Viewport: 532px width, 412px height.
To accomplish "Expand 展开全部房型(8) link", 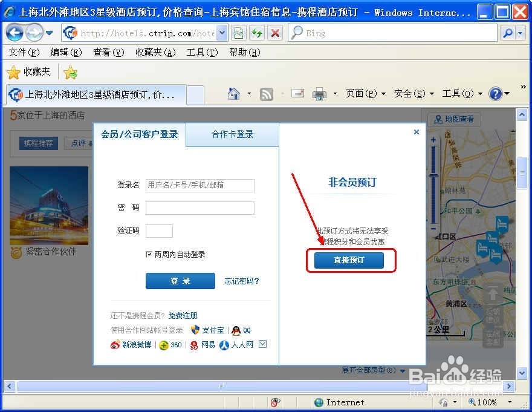I will (x=373, y=370).
